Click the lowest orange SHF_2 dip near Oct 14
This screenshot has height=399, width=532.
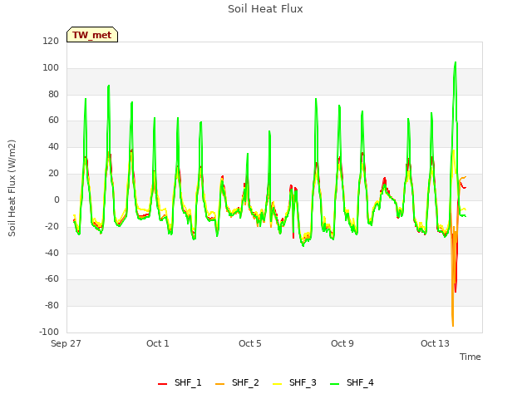453,325
